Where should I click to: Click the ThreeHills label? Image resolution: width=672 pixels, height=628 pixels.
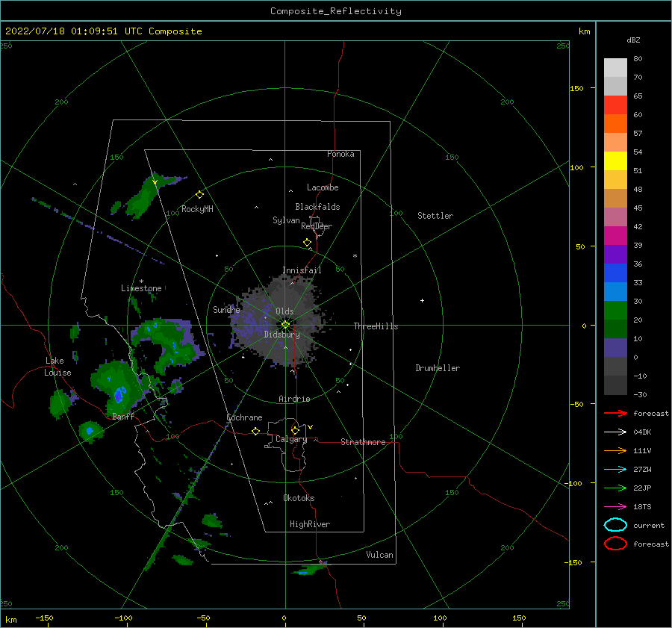coord(376,326)
